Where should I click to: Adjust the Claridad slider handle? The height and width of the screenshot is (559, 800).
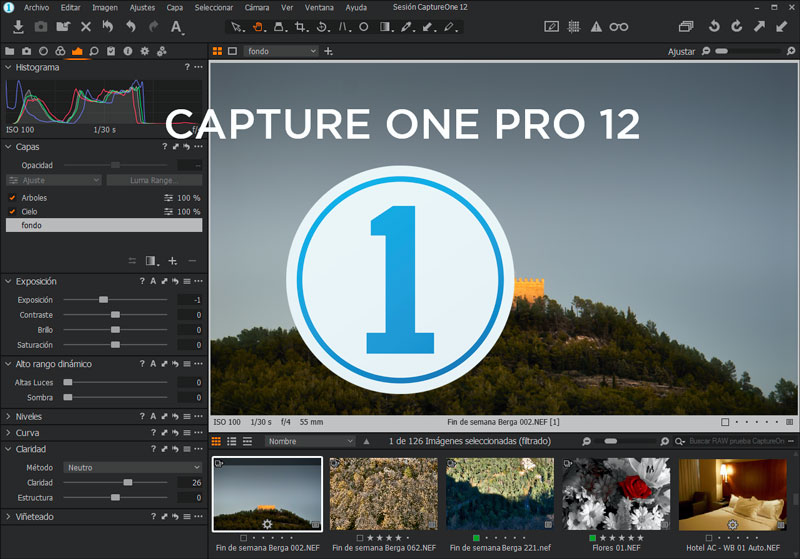127,482
